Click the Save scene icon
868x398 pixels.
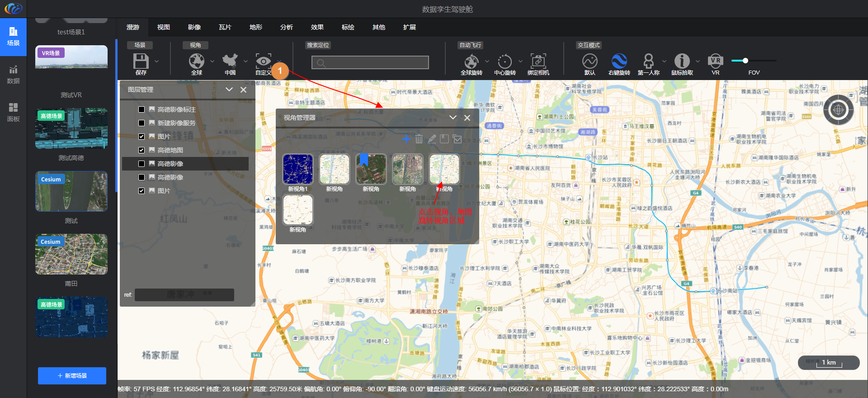141,62
